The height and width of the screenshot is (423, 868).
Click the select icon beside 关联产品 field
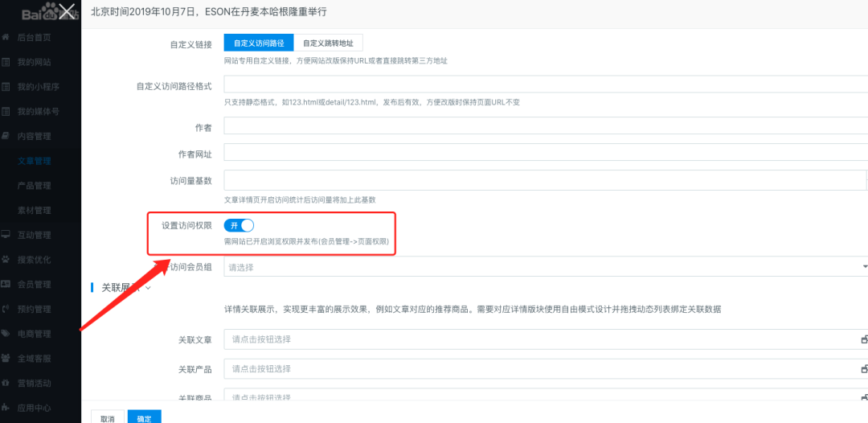coord(864,368)
